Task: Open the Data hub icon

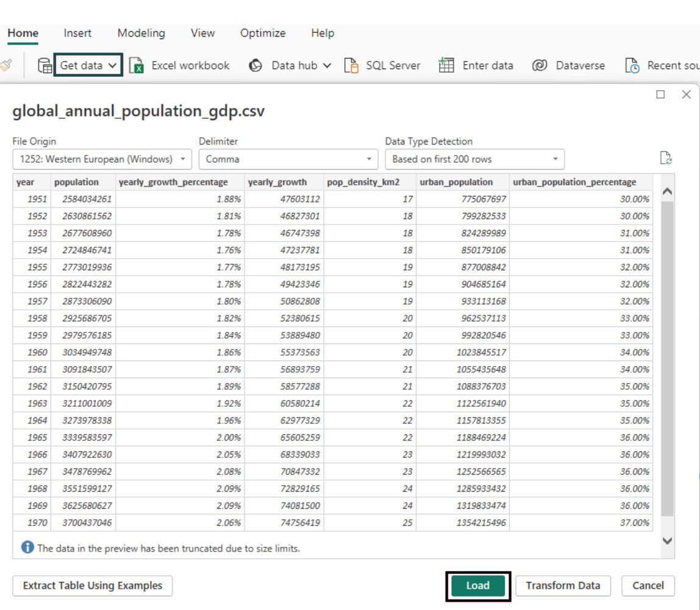Action: pos(255,65)
